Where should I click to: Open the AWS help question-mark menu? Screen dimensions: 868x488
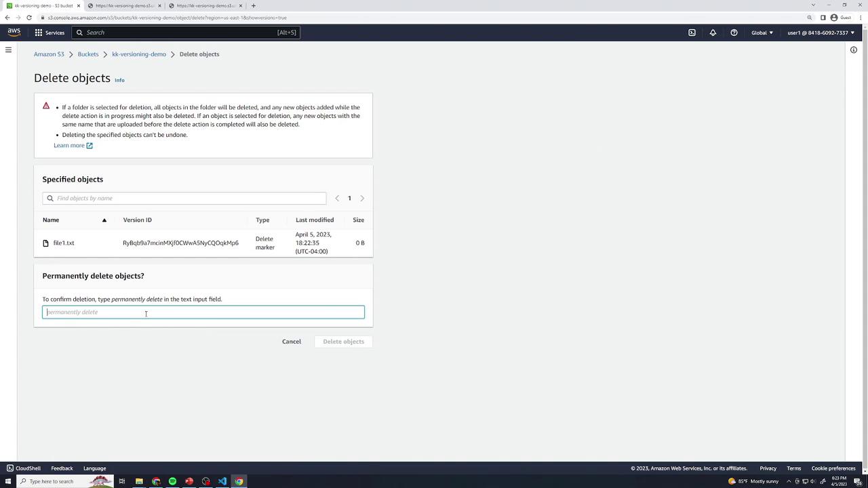click(734, 33)
